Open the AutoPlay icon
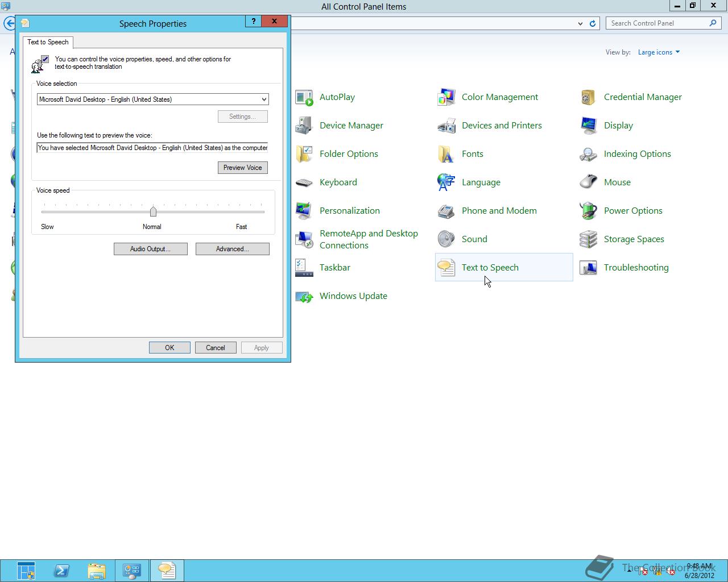The image size is (728, 582). [304, 97]
